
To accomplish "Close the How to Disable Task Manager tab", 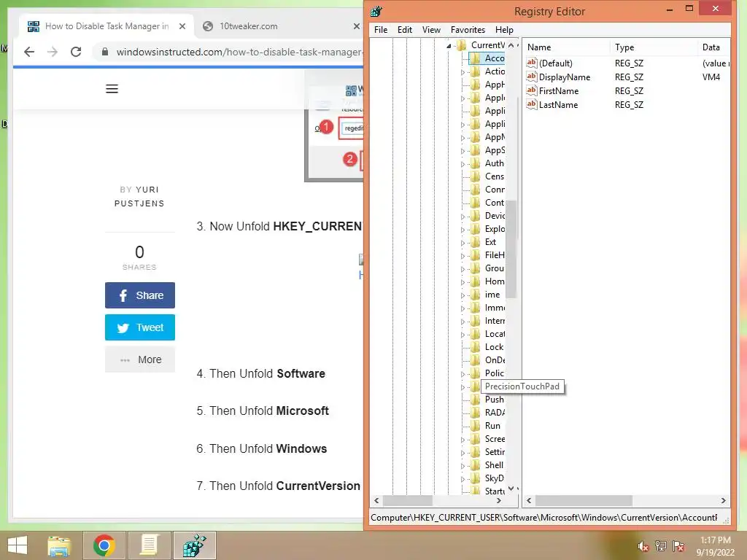I will point(182,26).
